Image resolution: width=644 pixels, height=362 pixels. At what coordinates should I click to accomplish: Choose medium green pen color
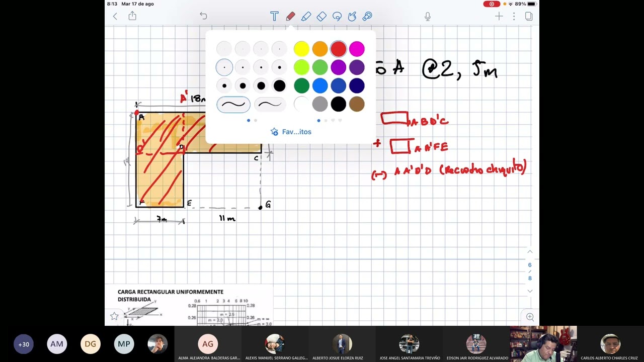point(320,67)
